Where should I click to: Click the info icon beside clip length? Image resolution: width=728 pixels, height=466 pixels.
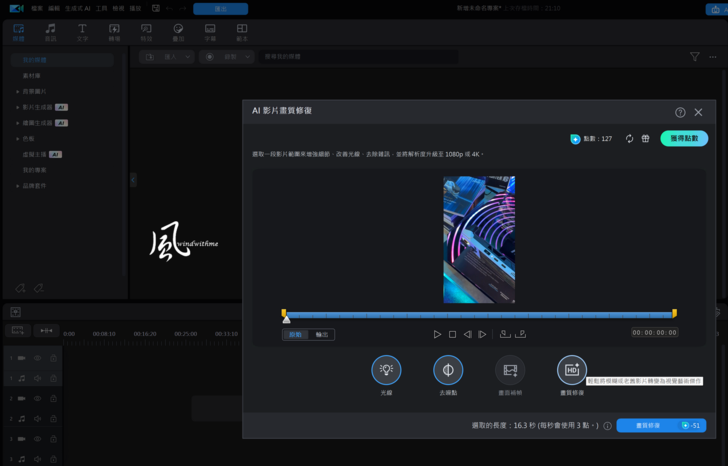click(607, 426)
